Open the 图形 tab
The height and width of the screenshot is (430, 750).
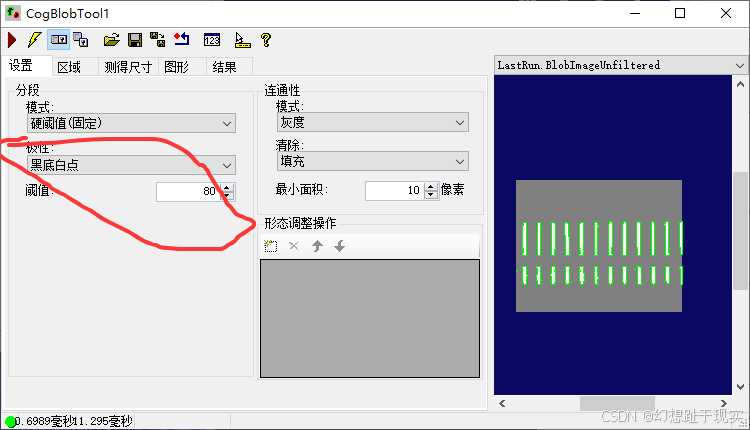coord(182,67)
